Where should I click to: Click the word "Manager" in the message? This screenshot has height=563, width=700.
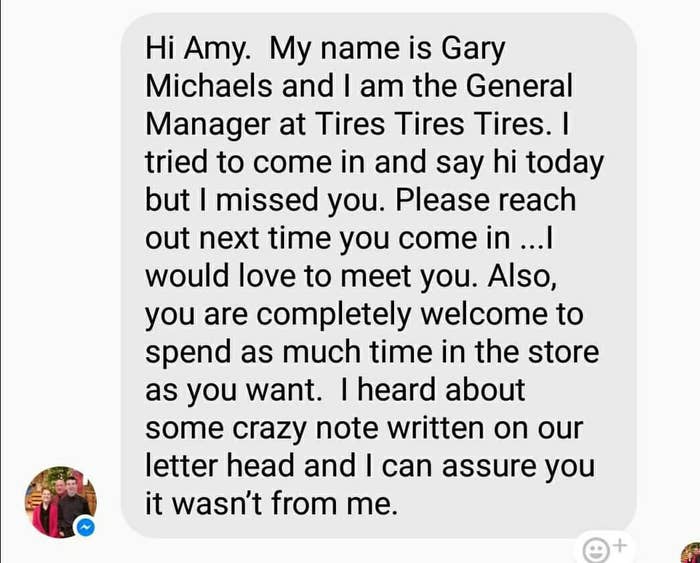[208, 125]
